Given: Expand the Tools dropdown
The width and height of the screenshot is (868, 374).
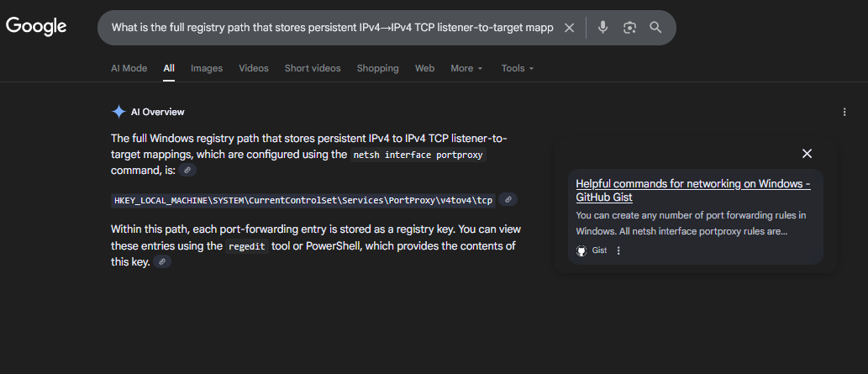Looking at the screenshot, I should (x=518, y=68).
